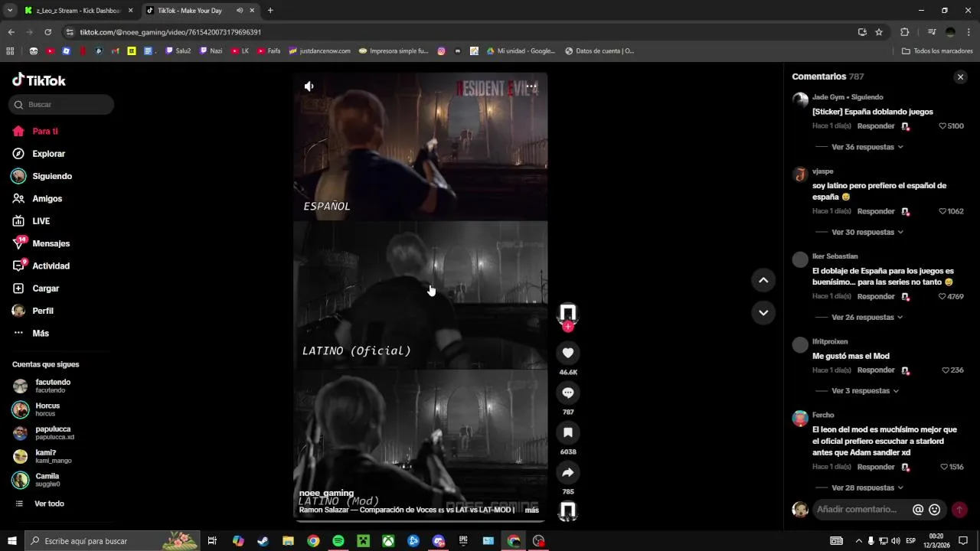The height and width of the screenshot is (551, 980).
Task: Open the Epic Games Launcher from the taskbar
Action: point(463,541)
